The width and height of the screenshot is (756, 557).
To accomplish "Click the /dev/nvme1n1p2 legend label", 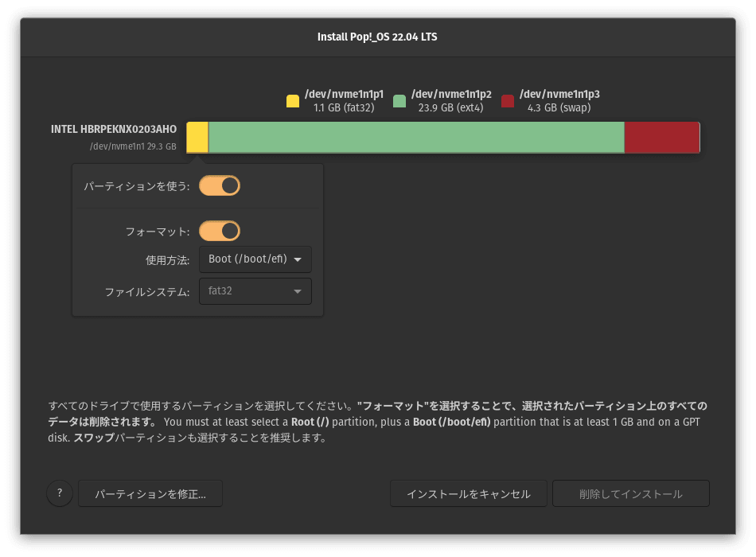I will coord(451,94).
